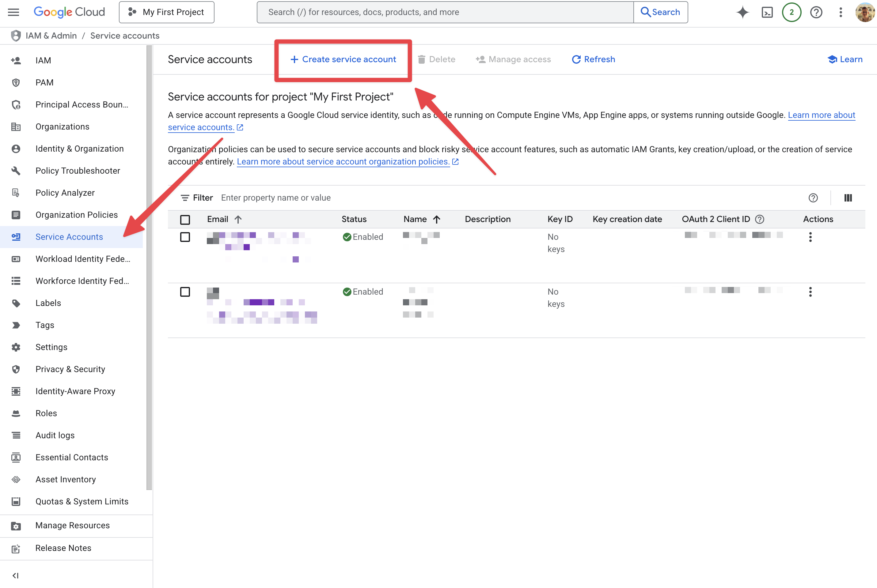Screen dimensions: 877x588
Task: Click the Filter properties input field
Action: (276, 198)
